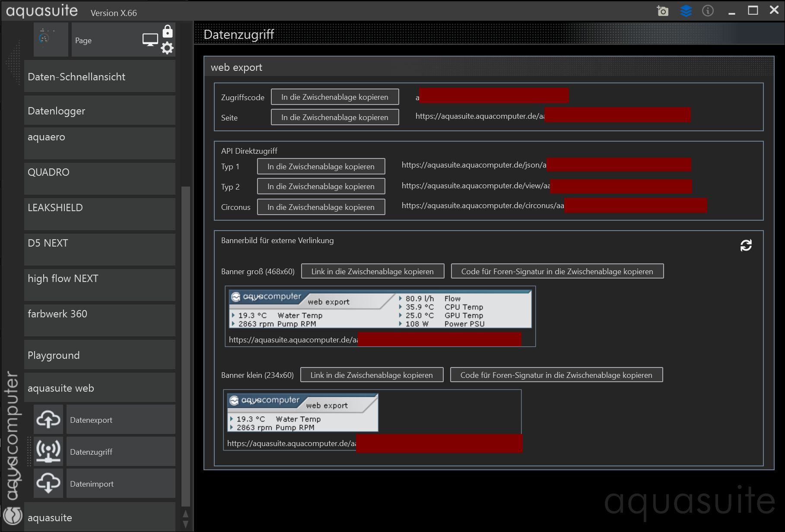Viewport: 785px width, 532px height.
Task: Open the Playground section
Action: (100, 355)
